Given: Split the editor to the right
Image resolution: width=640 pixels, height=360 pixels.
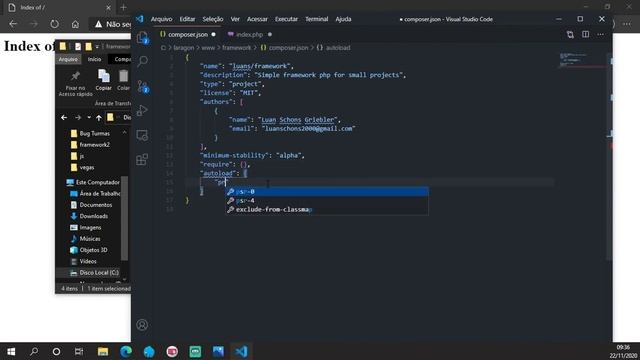Looking at the screenshot, I should pos(585,35).
